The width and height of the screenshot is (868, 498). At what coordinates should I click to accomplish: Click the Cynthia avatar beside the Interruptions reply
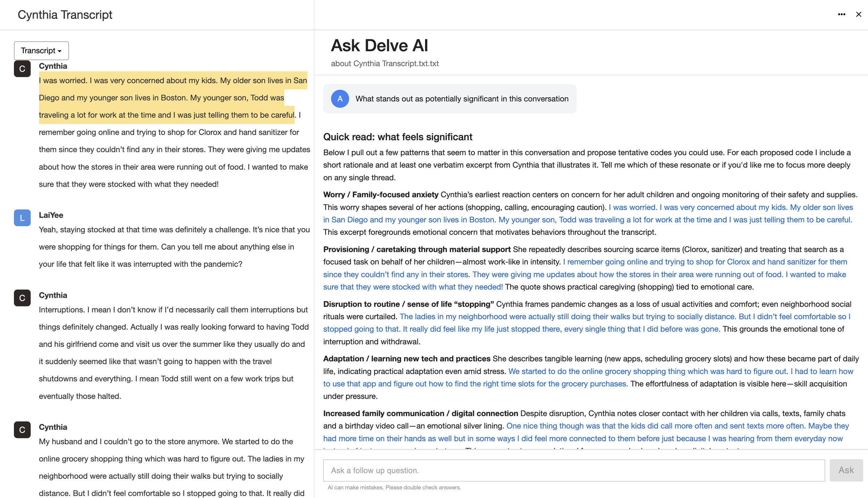point(22,298)
